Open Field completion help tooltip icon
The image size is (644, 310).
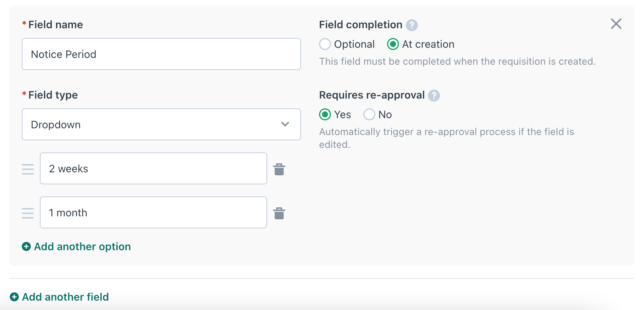412,25
